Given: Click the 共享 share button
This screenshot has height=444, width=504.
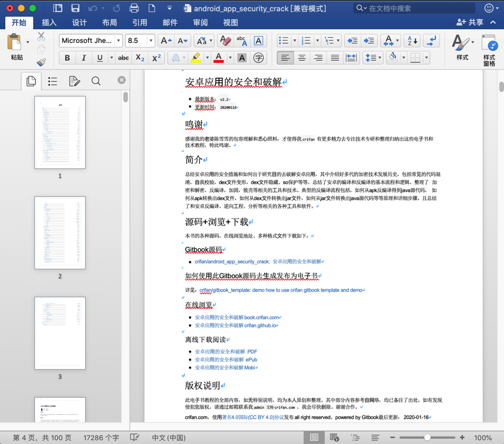Looking at the screenshot, I should (x=470, y=22).
